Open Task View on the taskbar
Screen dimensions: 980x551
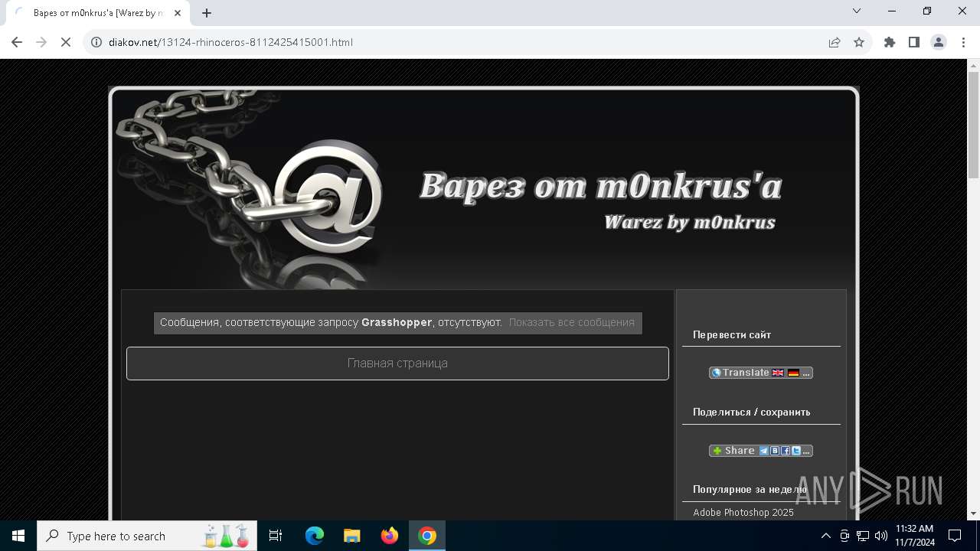coord(276,536)
